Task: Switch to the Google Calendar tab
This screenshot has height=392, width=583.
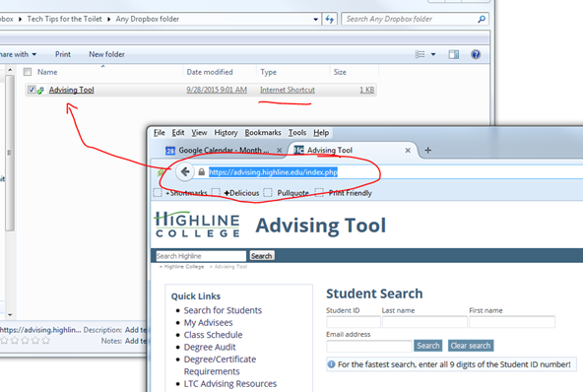Action: [x=224, y=151]
